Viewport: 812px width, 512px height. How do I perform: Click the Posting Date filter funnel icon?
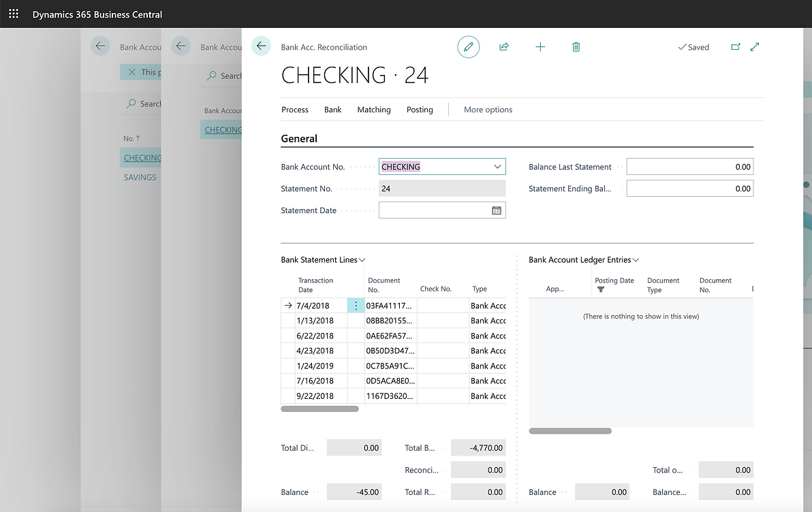pyautogui.click(x=601, y=289)
